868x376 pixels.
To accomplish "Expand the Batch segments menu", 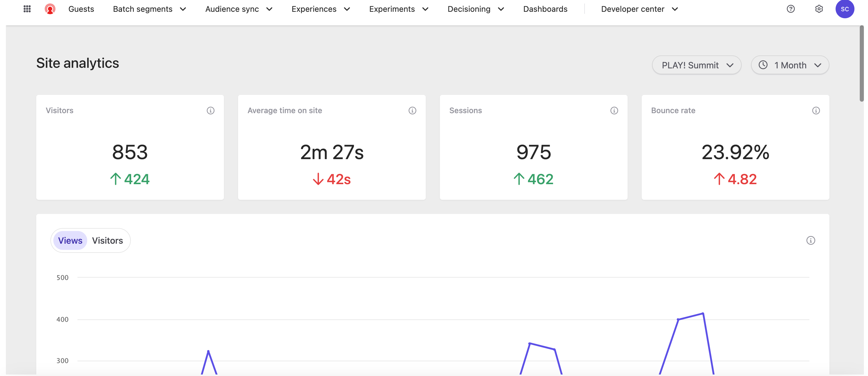I will pyautogui.click(x=149, y=9).
